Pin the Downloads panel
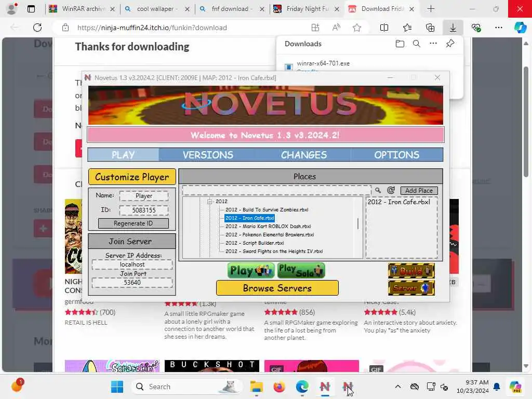The image size is (532, 399). [450, 44]
